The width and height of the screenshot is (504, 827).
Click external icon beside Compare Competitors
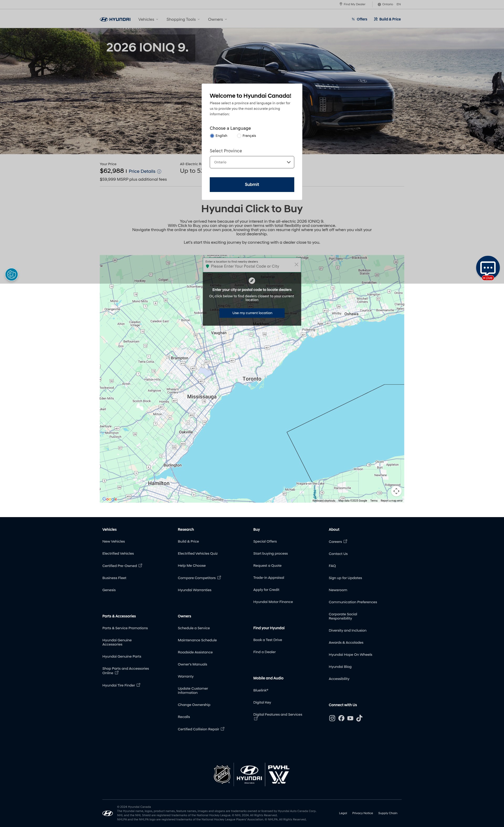tap(219, 577)
